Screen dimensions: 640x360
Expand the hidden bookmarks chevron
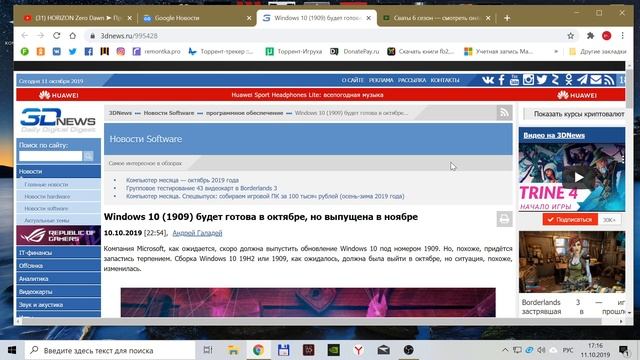[x=556, y=51]
